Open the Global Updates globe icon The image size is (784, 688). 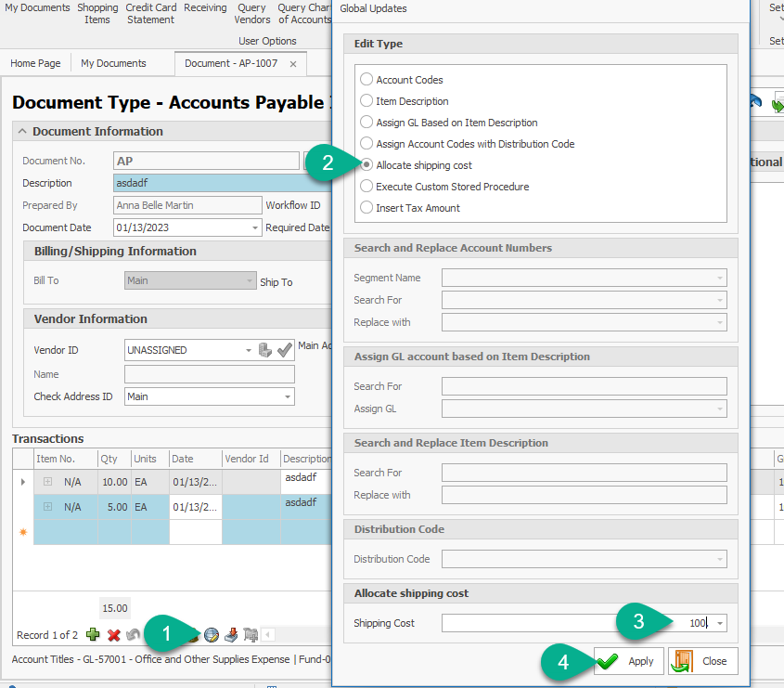[x=212, y=635]
